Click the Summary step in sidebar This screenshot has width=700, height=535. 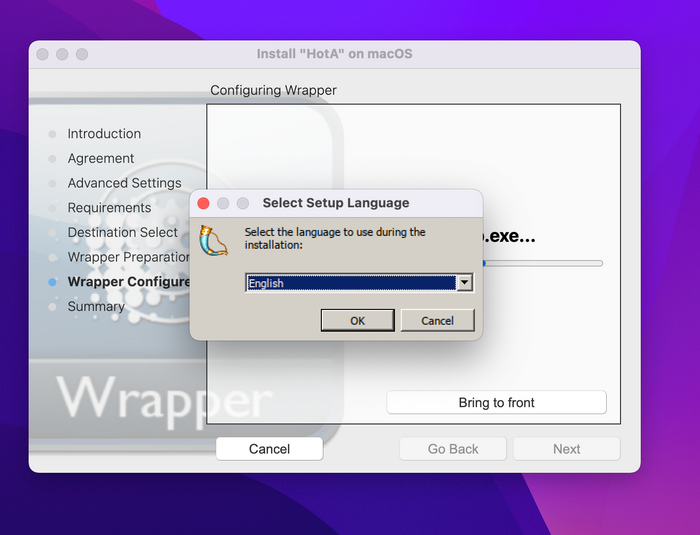click(x=96, y=306)
